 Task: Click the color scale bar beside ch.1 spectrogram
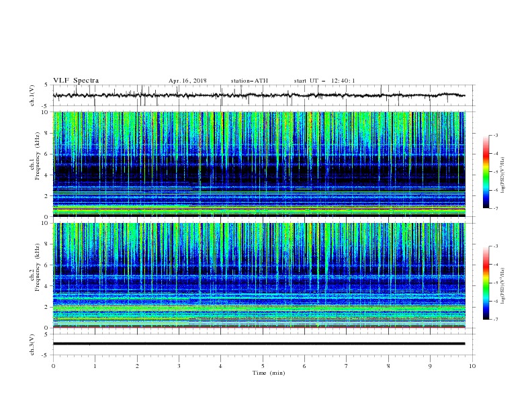point(486,172)
